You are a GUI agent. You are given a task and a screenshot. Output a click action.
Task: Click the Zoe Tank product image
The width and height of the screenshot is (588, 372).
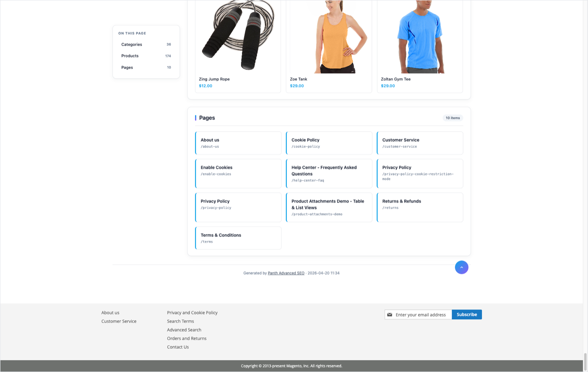click(329, 36)
